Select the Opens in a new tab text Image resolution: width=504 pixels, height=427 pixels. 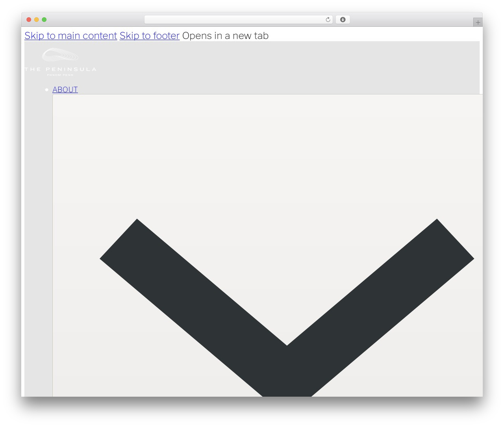[x=225, y=35]
